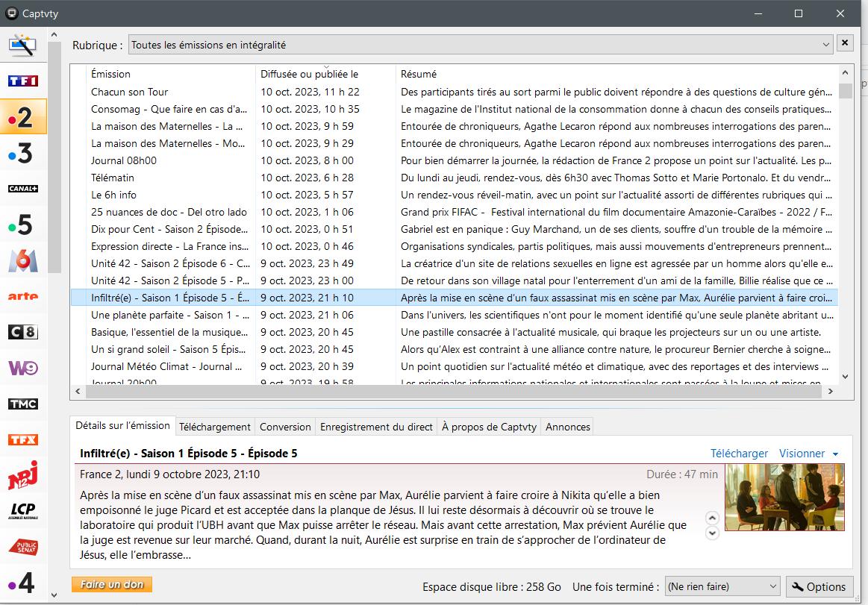
Task: Click the Options button
Action: (819, 586)
